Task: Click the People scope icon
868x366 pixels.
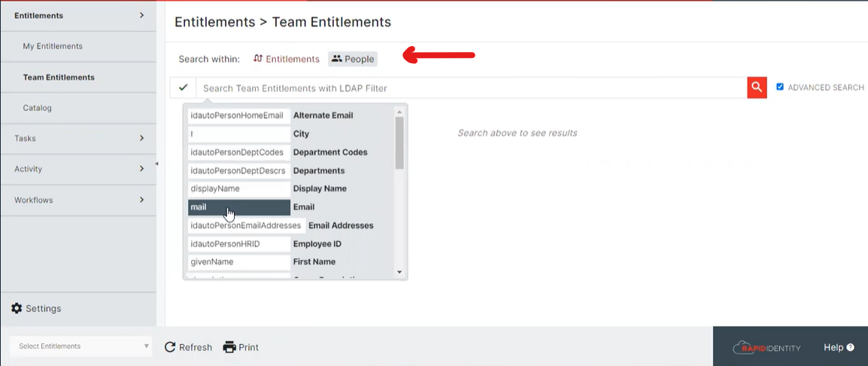Action: coord(336,58)
